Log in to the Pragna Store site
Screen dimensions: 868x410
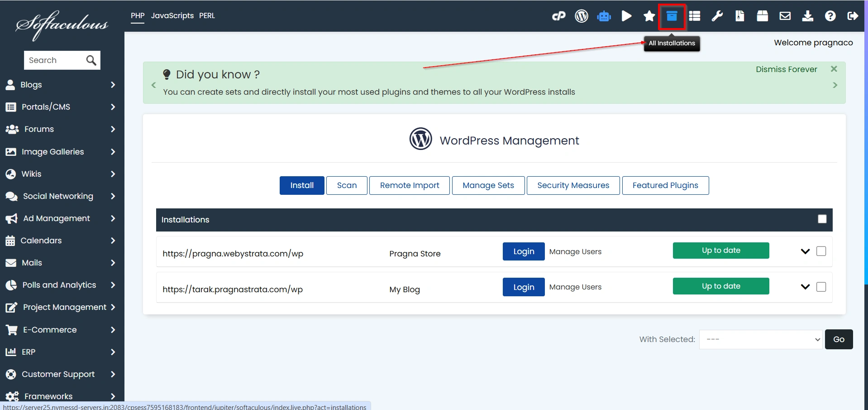[x=524, y=251]
